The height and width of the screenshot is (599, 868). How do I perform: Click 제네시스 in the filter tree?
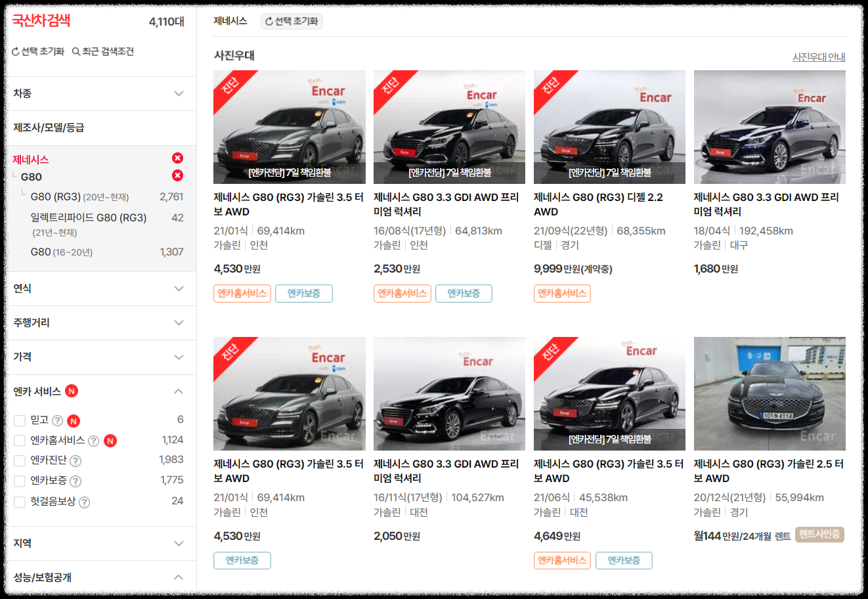[31, 160]
